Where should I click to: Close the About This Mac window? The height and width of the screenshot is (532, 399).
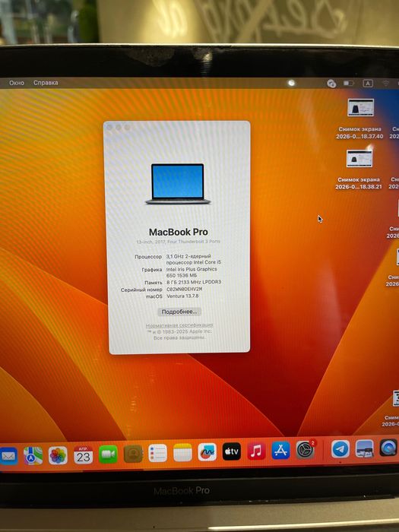pyautogui.click(x=109, y=127)
